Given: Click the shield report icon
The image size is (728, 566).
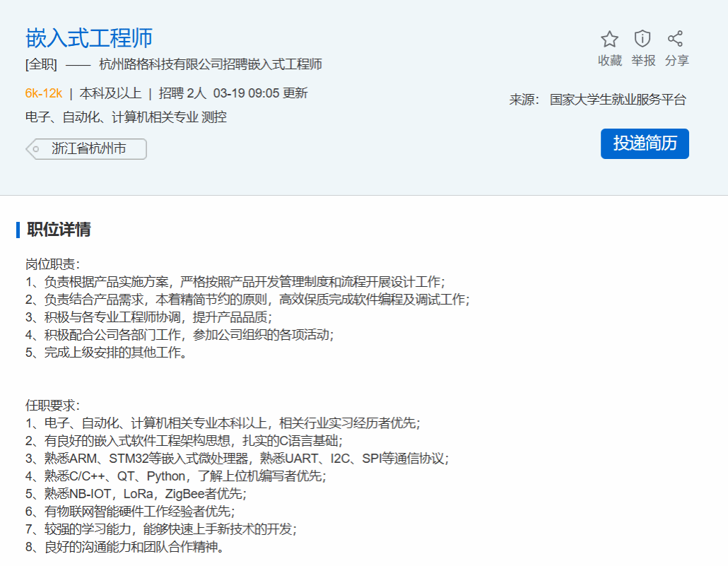Looking at the screenshot, I should click(x=642, y=39).
